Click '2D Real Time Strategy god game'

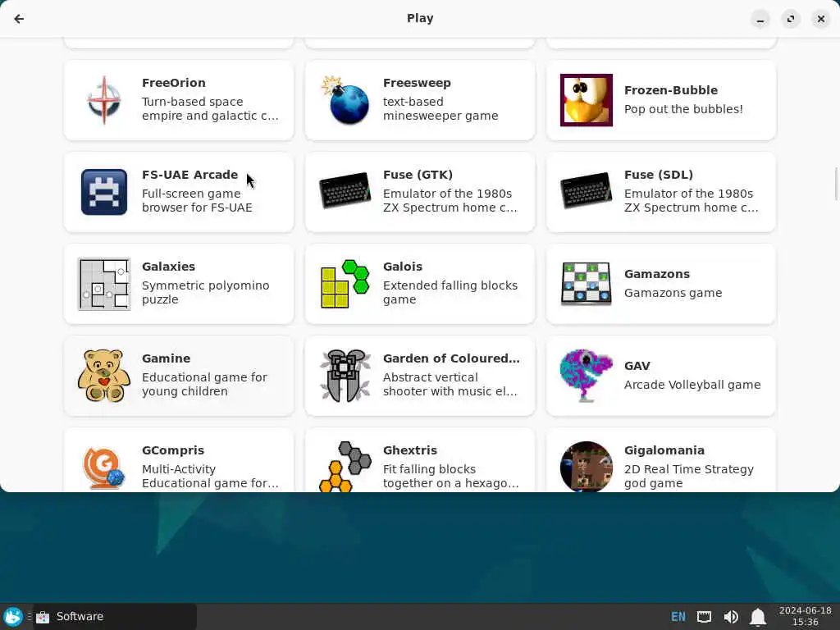coord(689,476)
